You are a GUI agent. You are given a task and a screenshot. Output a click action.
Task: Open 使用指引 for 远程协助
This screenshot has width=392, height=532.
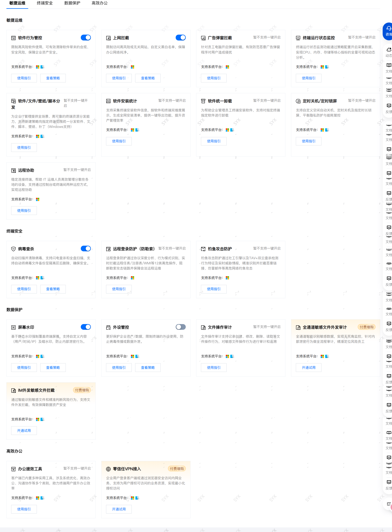(x=24, y=210)
